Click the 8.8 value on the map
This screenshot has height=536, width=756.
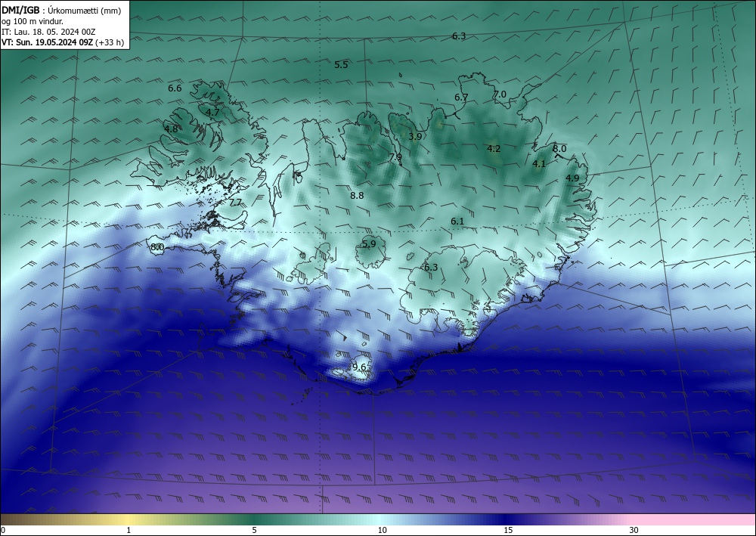tap(358, 196)
